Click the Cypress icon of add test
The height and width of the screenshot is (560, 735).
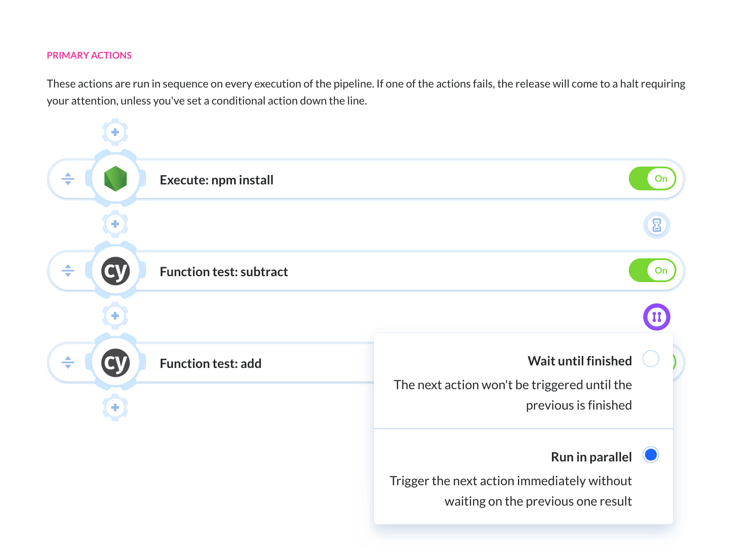116,362
